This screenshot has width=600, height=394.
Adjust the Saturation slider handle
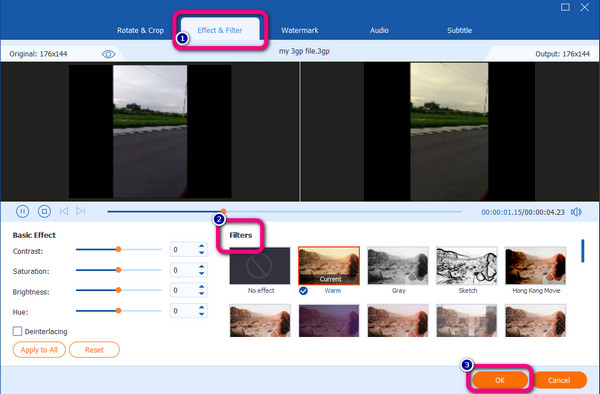coord(119,270)
